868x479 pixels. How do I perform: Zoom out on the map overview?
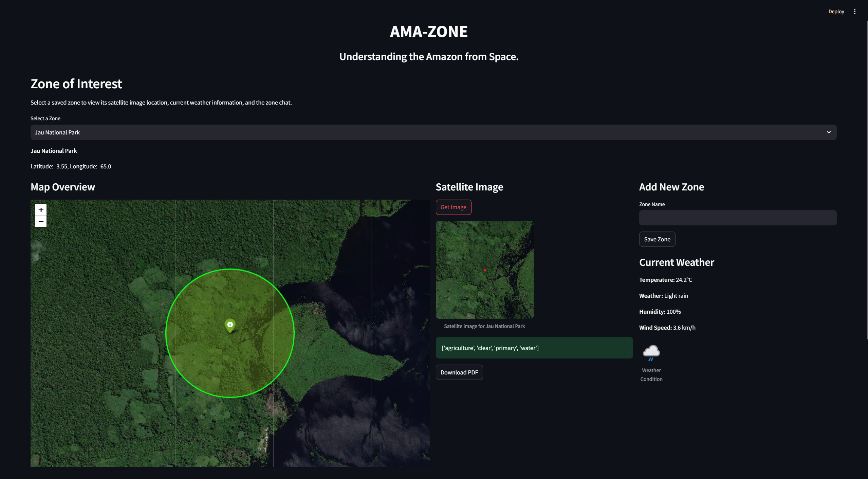click(x=40, y=221)
